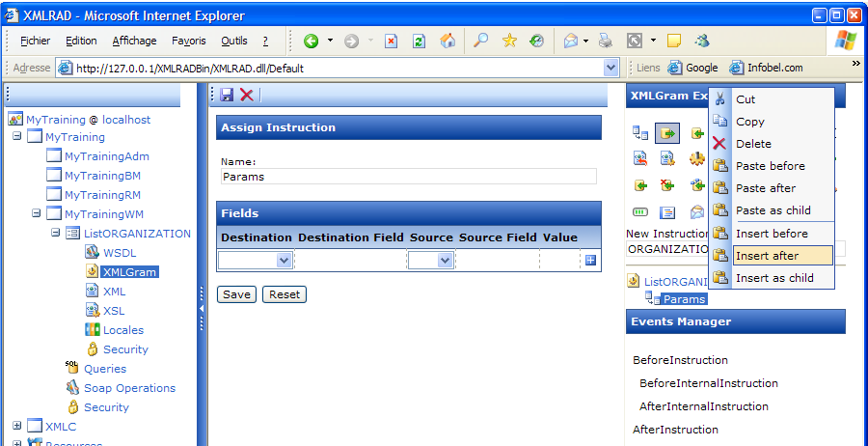Open the address bar URL dropdown
Image resolution: width=868 pixels, height=446 pixels.
(610, 68)
